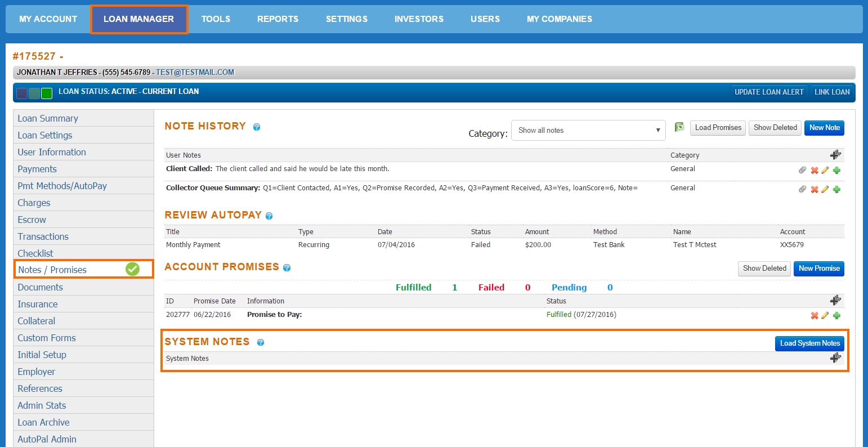Attach a file to the Collector Queue Summary note
Viewport: 868px width, 447px height.
coord(803,190)
